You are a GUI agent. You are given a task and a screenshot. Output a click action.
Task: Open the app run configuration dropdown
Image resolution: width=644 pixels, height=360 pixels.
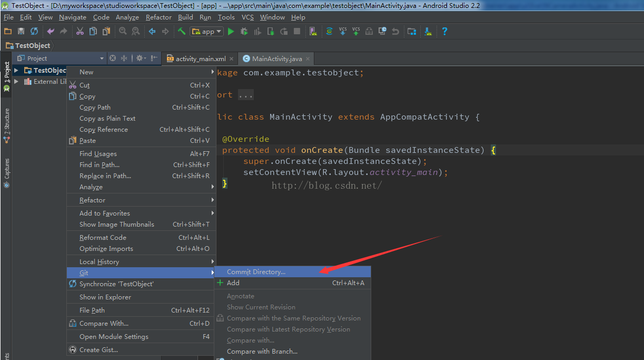206,31
